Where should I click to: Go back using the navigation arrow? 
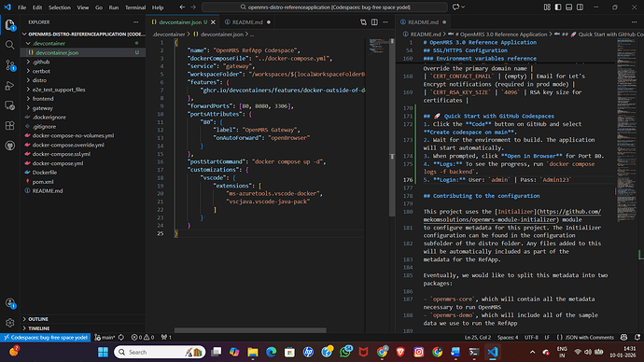[x=182, y=7]
